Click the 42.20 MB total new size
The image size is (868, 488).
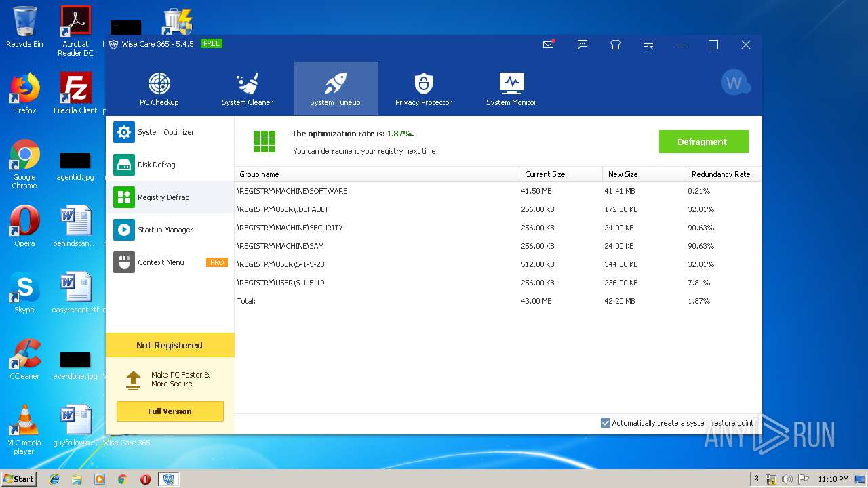[x=620, y=301]
